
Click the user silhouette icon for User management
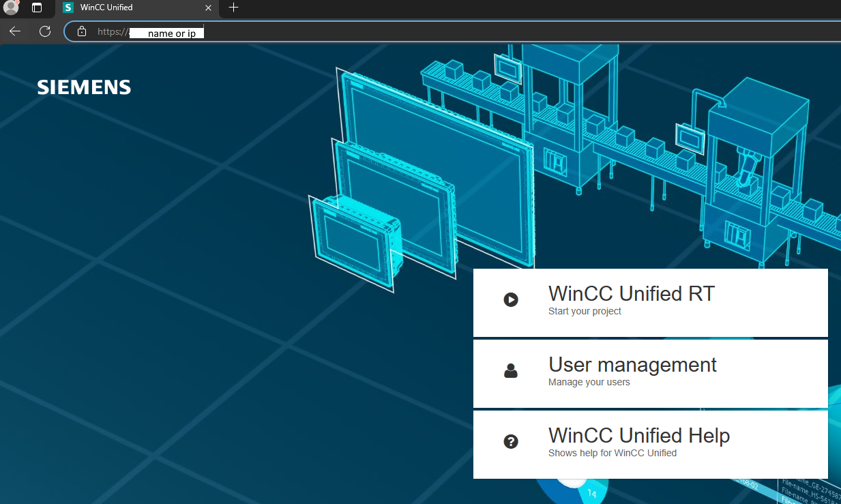pos(511,371)
